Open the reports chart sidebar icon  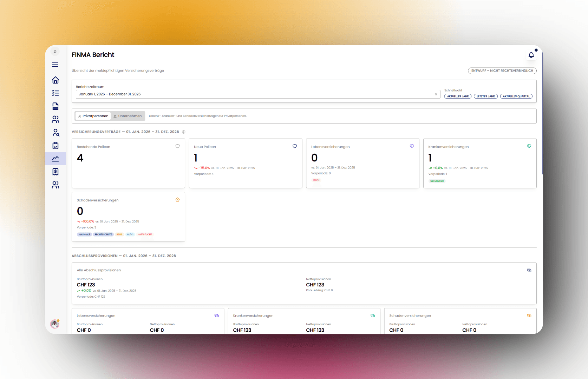(x=55, y=159)
